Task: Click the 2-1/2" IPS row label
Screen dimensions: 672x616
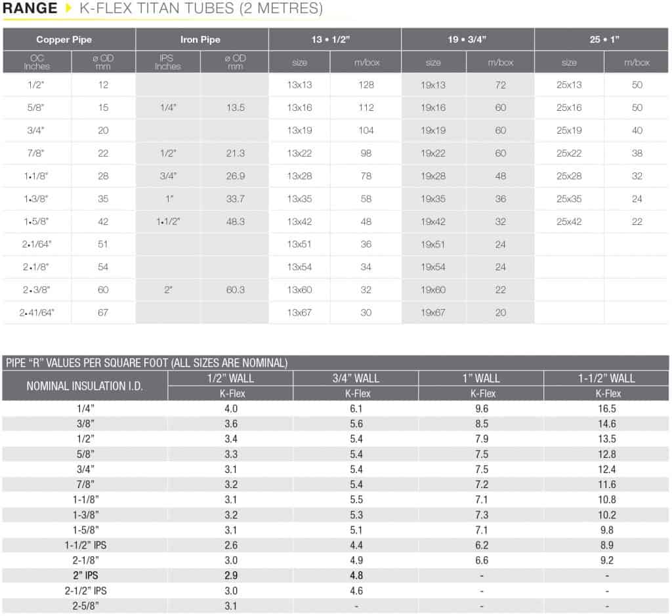Action: click(x=85, y=590)
